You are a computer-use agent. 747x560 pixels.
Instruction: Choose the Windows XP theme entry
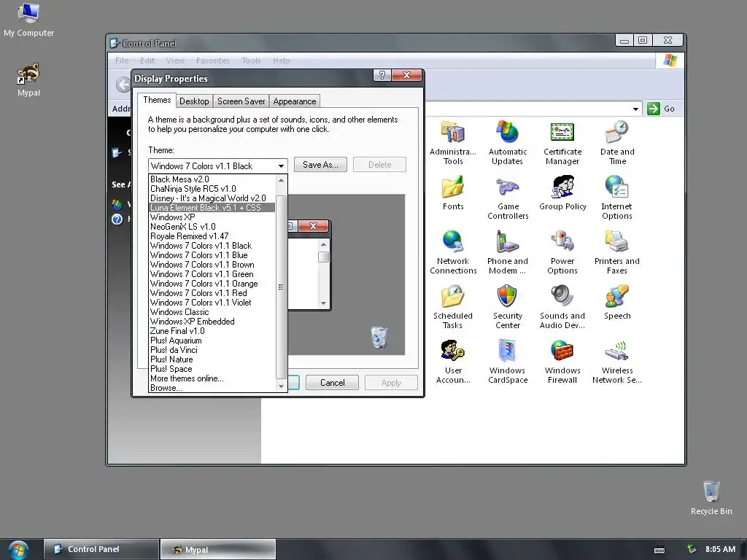[212, 217]
